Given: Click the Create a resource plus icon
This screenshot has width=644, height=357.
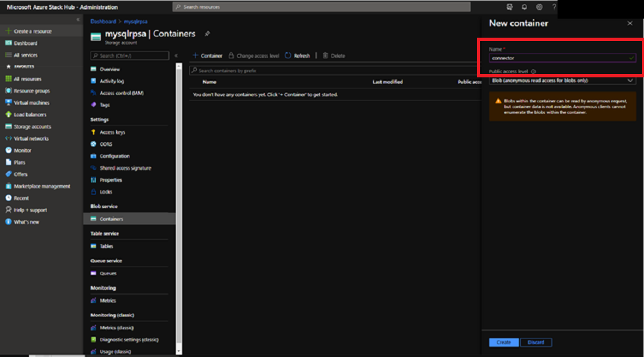Looking at the screenshot, I should coord(8,31).
